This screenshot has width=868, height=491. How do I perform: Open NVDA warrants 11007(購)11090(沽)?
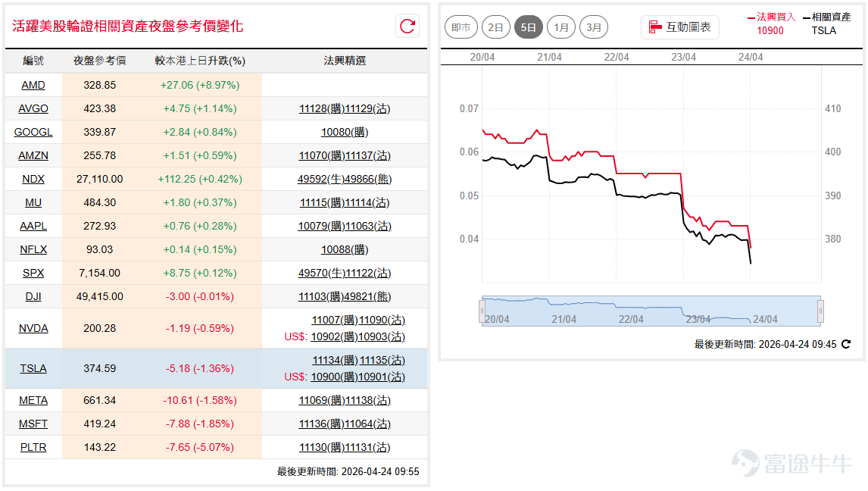point(358,320)
